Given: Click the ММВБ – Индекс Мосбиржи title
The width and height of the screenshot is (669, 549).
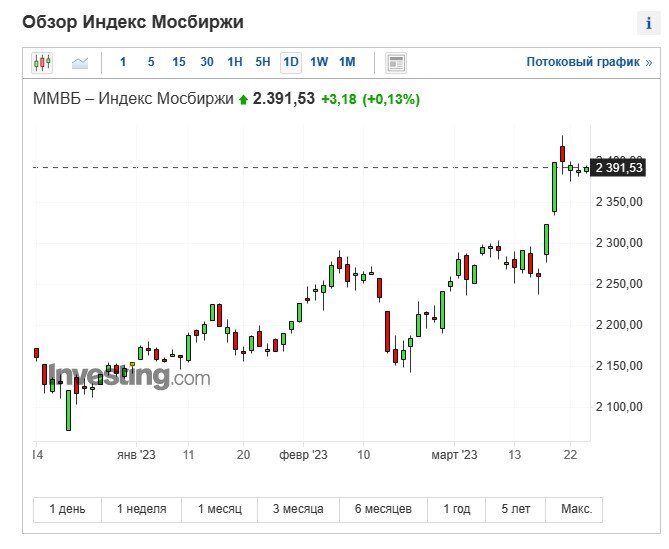Looking at the screenshot, I should coord(133,99).
